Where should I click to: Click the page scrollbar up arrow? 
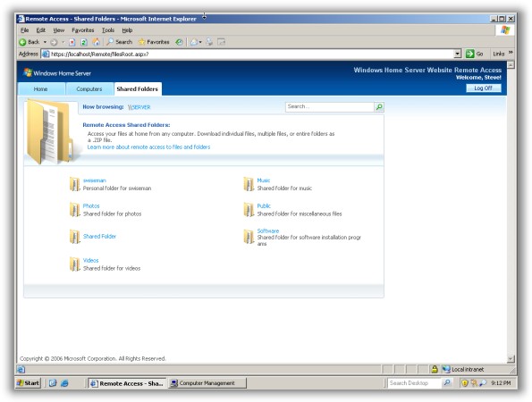[511, 64]
